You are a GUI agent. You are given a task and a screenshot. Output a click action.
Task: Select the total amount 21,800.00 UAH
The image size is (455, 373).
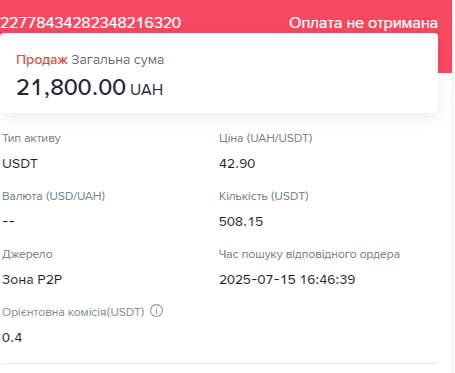pyautogui.click(x=90, y=87)
